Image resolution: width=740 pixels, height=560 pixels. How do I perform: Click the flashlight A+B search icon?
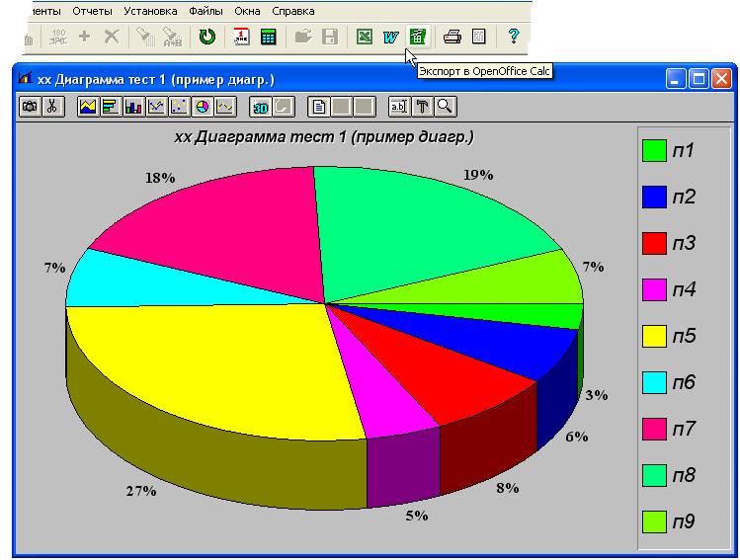click(x=173, y=37)
